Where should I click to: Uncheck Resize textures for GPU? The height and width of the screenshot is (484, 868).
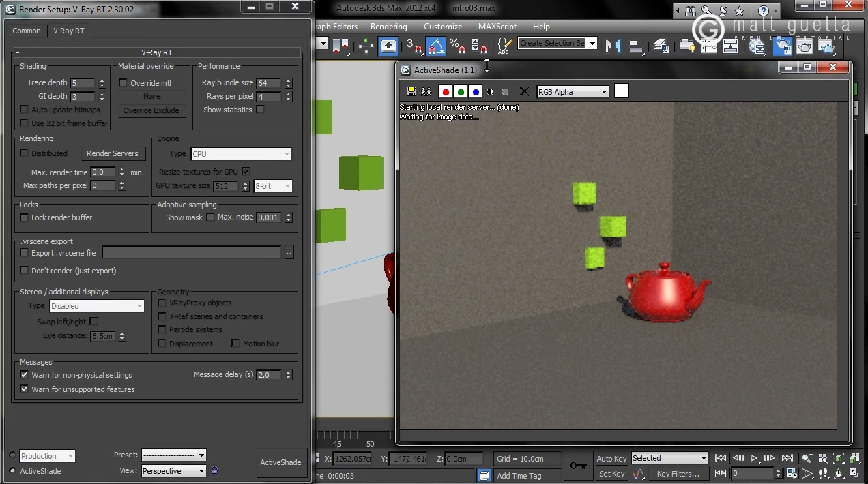pyautogui.click(x=246, y=171)
